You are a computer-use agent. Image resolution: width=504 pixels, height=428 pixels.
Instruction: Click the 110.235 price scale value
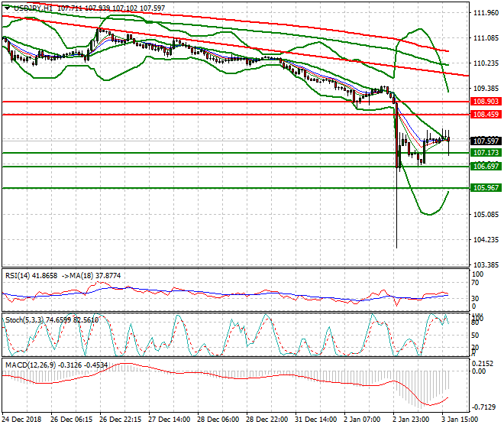[486, 63]
